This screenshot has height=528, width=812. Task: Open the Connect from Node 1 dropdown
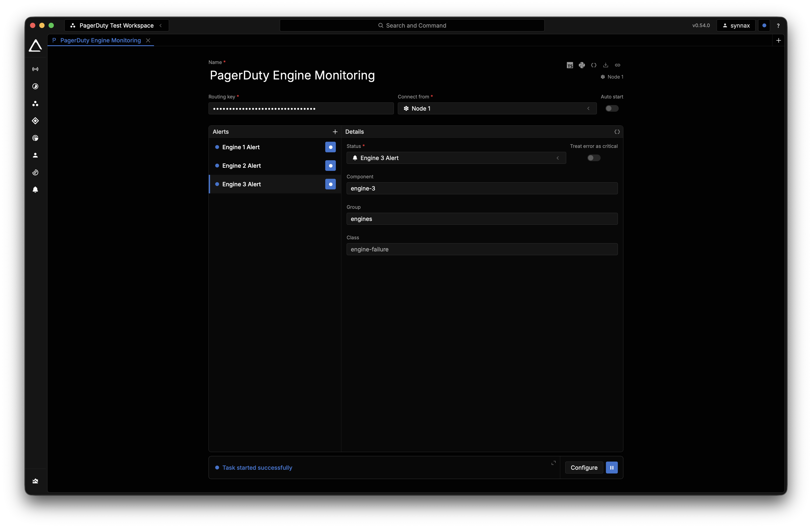497,109
